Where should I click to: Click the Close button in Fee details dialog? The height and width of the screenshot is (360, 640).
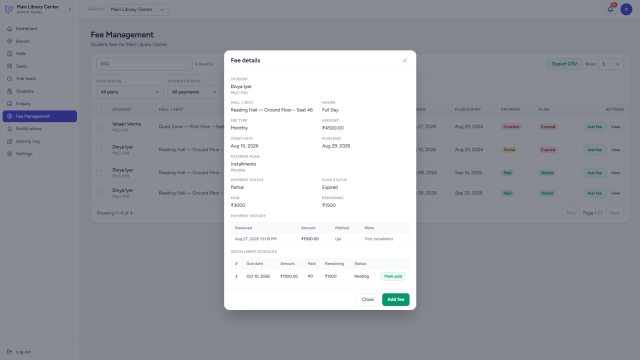[x=367, y=299]
